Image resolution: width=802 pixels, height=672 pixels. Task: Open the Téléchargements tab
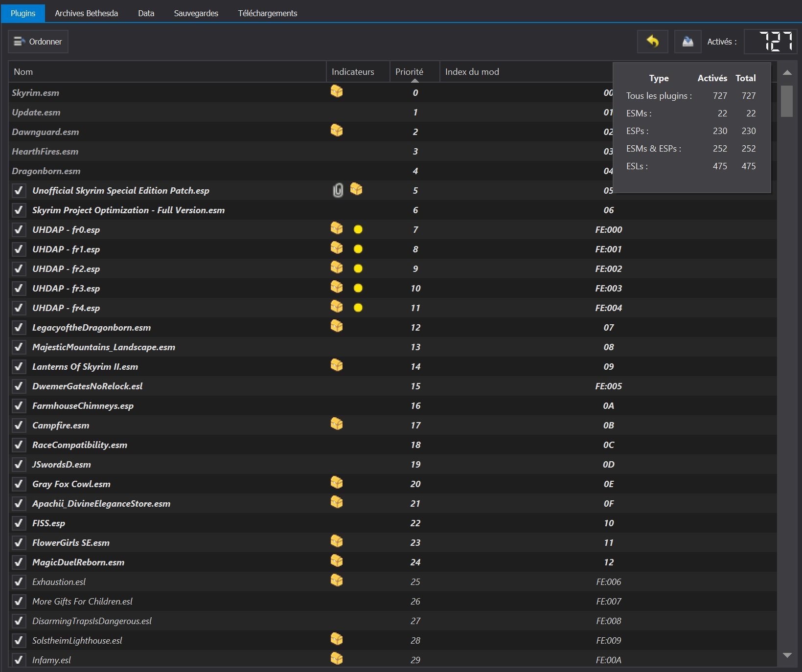268,13
